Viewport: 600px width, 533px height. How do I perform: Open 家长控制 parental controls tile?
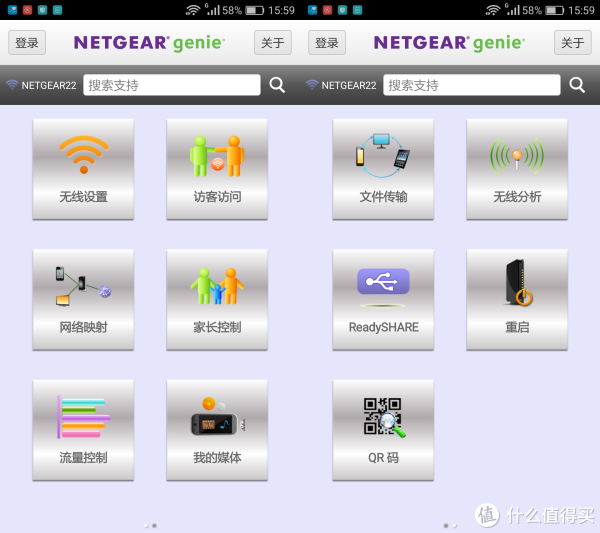point(217,300)
